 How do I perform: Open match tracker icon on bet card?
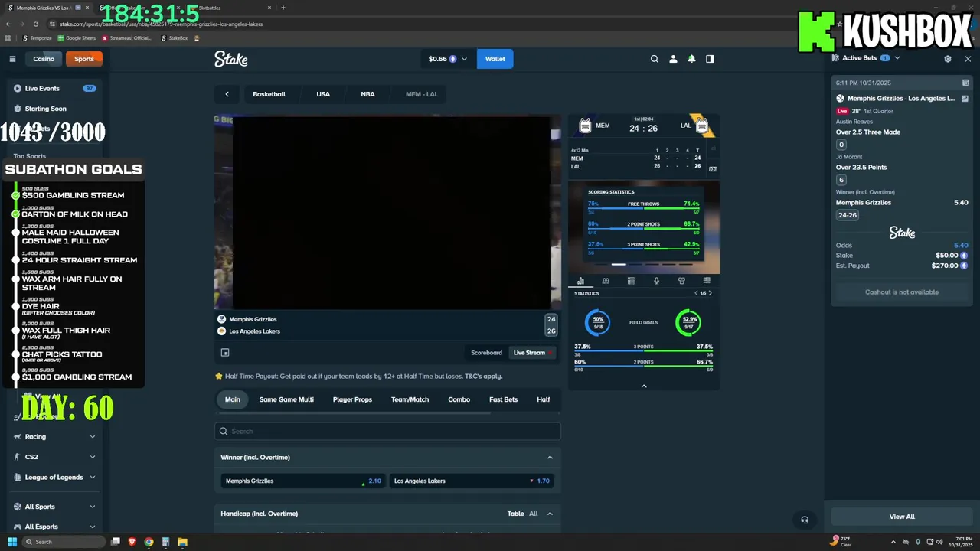[965, 99]
